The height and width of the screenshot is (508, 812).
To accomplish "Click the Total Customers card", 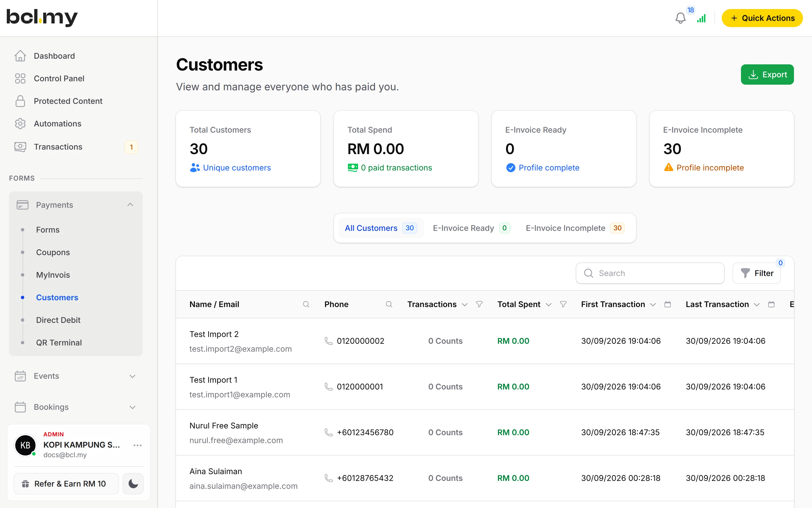I will coord(248,148).
